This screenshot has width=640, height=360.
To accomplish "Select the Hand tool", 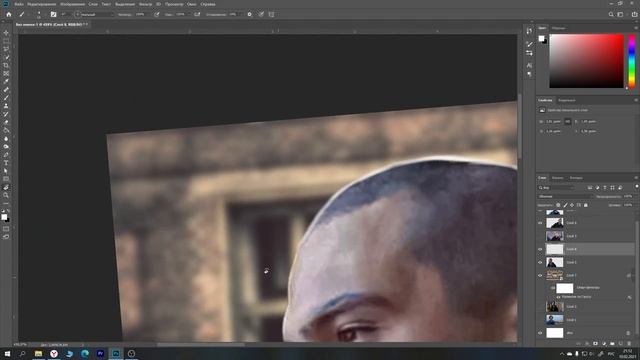I will (6, 188).
